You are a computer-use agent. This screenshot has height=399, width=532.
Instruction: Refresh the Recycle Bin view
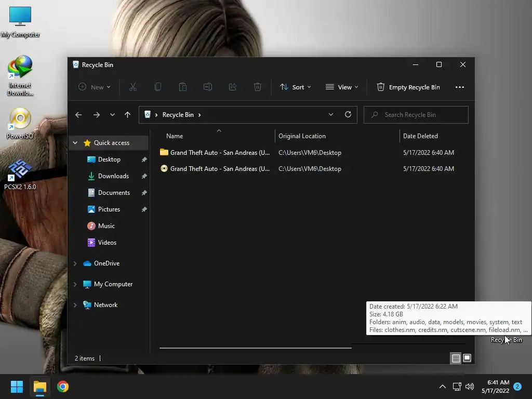tap(348, 114)
